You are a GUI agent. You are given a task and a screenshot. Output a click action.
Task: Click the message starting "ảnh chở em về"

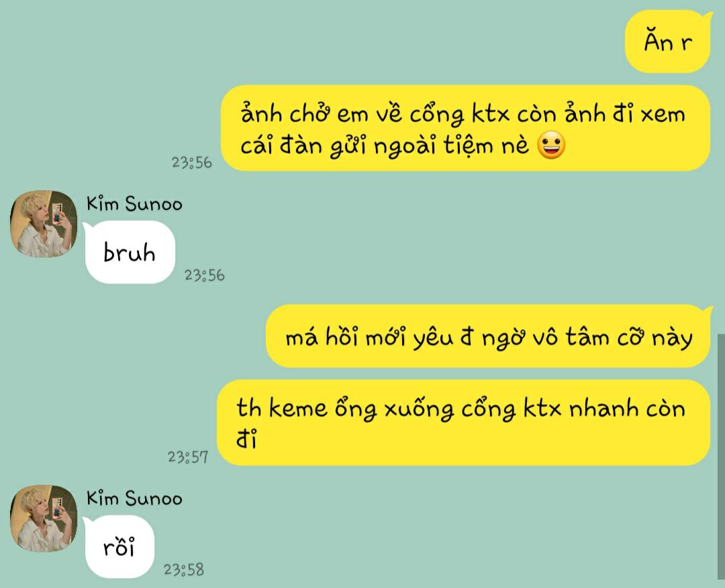pyautogui.click(x=465, y=128)
